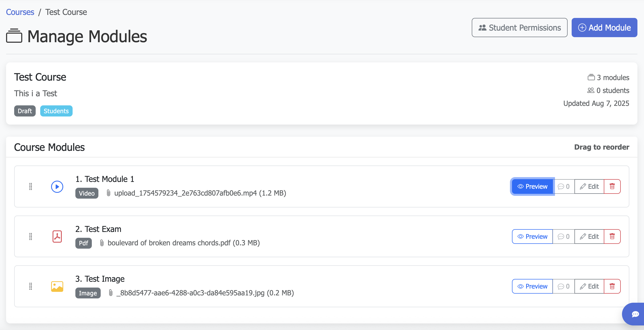Click the drag handle of Test Module 1
Viewport: 644px width, 330px height.
coord(31,186)
